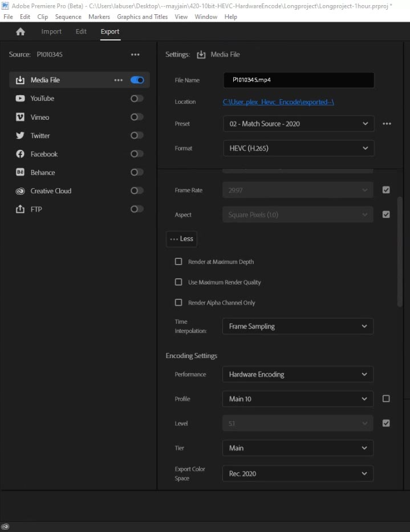The image size is (410, 532).
Task: Select the Media File destination row
Action: click(x=79, y=80)
